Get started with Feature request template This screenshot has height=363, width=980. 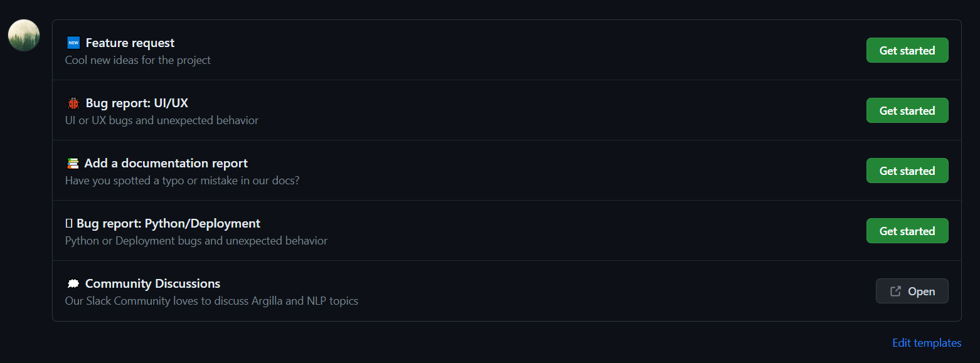(x=907, y=51)
